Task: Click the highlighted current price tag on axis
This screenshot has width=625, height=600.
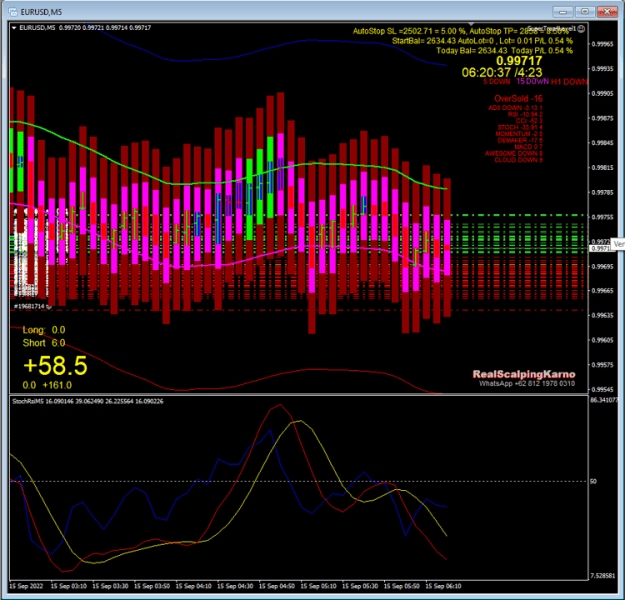Action: click(600, 248)
